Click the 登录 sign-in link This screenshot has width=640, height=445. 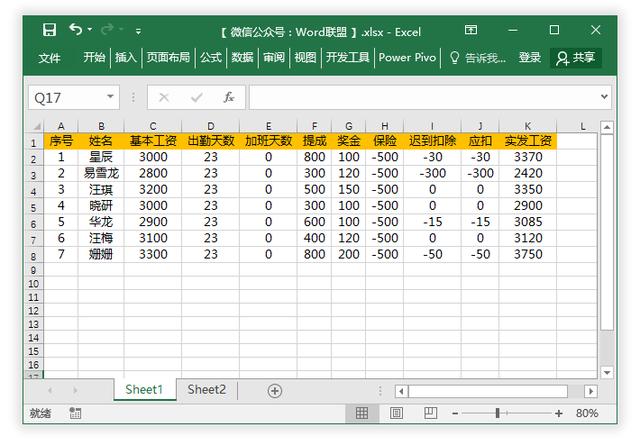click(x=529, y=58)
